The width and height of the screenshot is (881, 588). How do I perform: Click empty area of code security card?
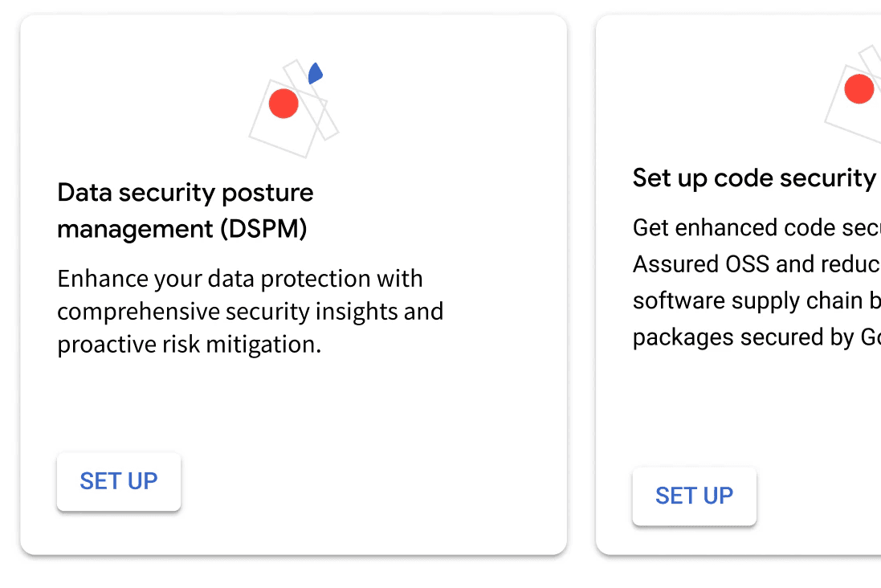(786, 416)
